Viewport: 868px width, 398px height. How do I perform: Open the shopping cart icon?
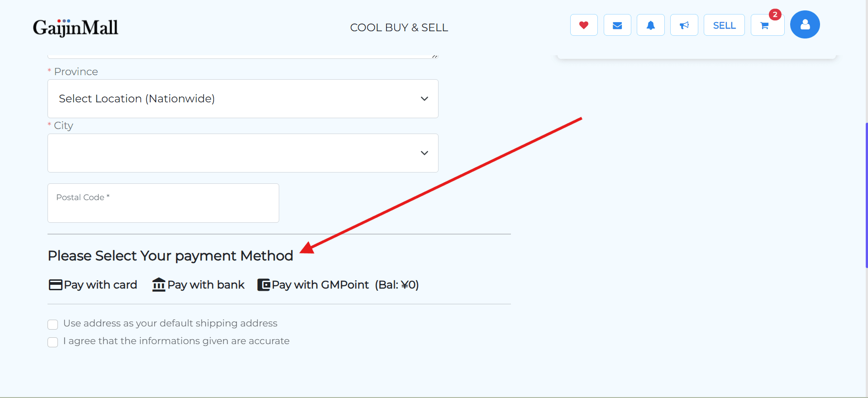coord(765,25)
